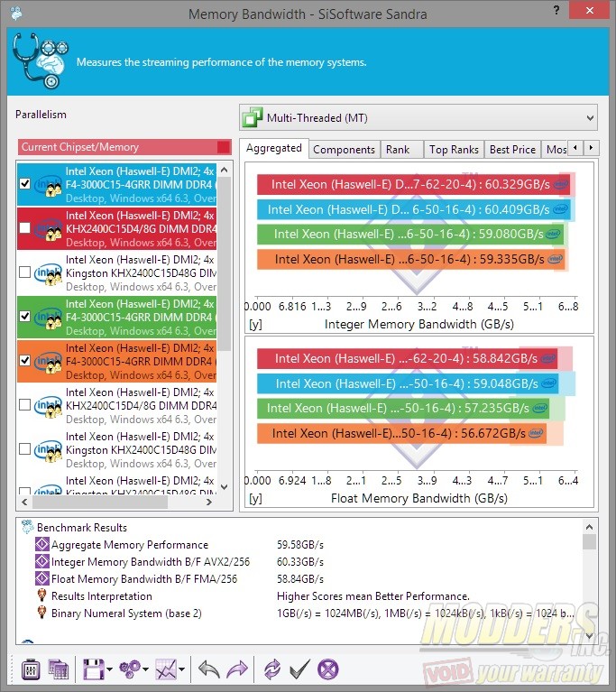Click the tab strip right scroll arrow

click(591, 147)
